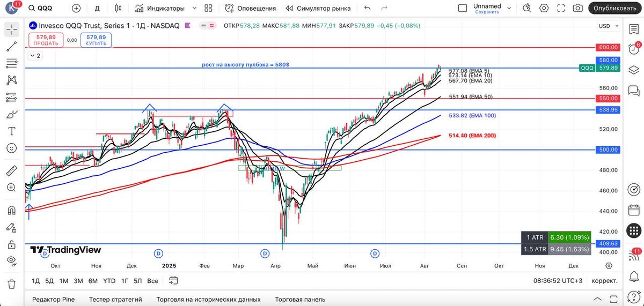The image size is (644, 306).
Task: Open the price scale settings gear
Action: click(x=609, y=265)
